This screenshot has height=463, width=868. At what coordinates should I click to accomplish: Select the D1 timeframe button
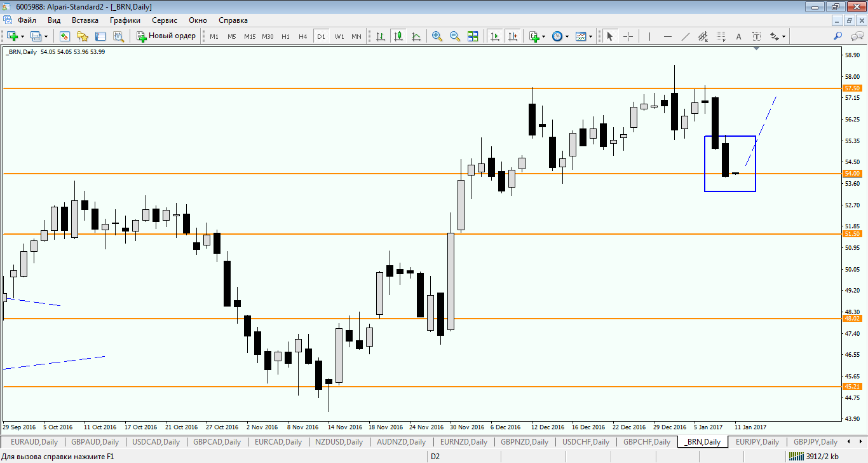pos(321,36)
